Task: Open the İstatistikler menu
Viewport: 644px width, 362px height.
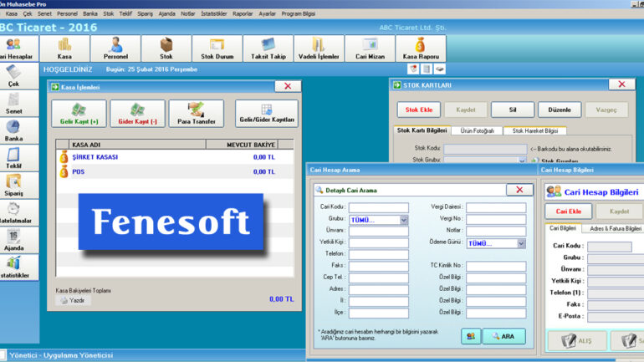Action: click(213, 13)
